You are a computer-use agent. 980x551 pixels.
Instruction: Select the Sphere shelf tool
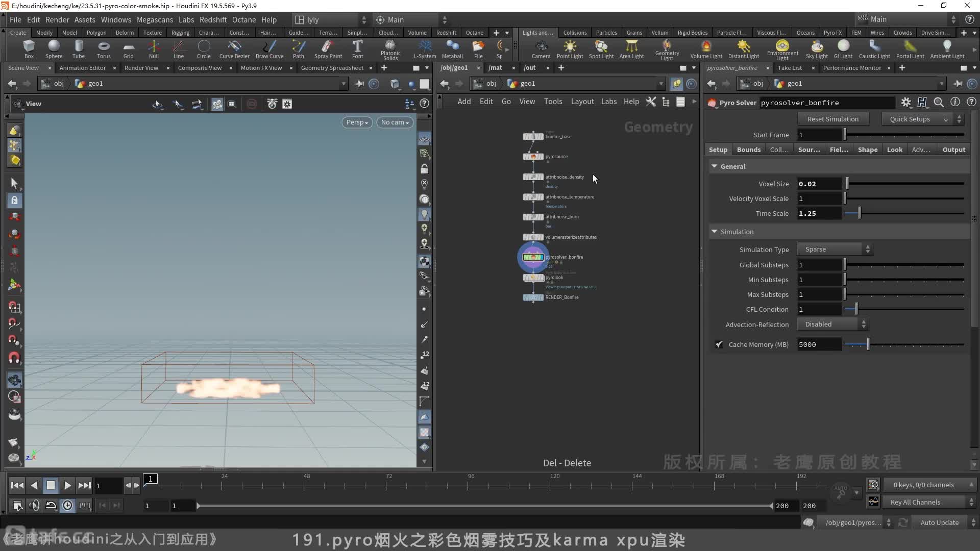54,49
